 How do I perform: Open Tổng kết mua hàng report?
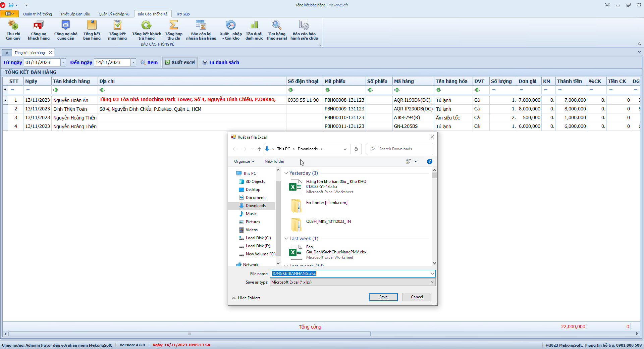coord(117,30)
